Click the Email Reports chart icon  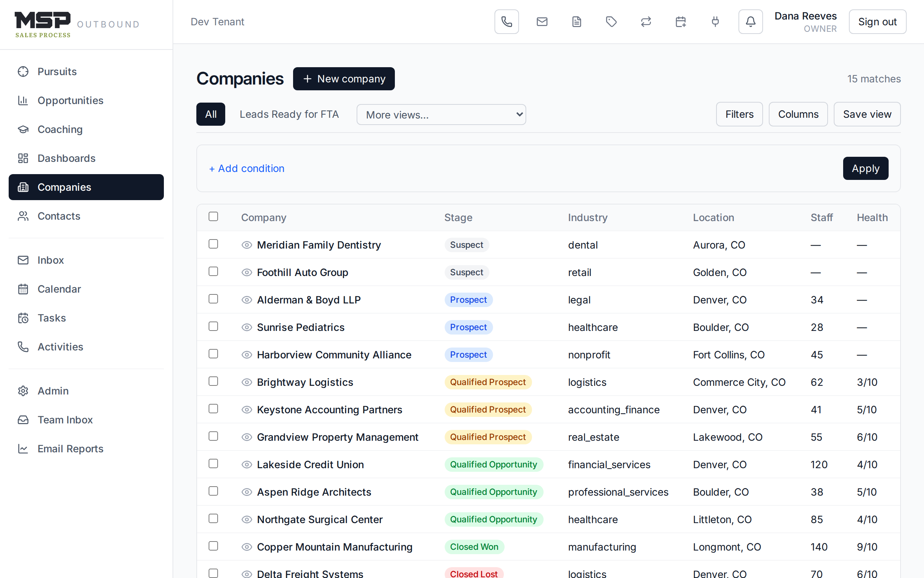pyautogui.click(x=23, y=449)
